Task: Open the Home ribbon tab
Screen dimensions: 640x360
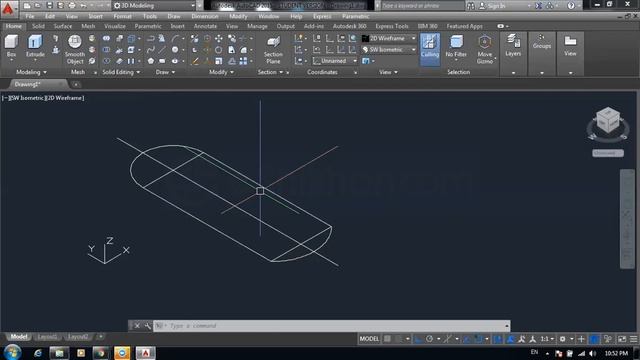Action: point(13,26)
